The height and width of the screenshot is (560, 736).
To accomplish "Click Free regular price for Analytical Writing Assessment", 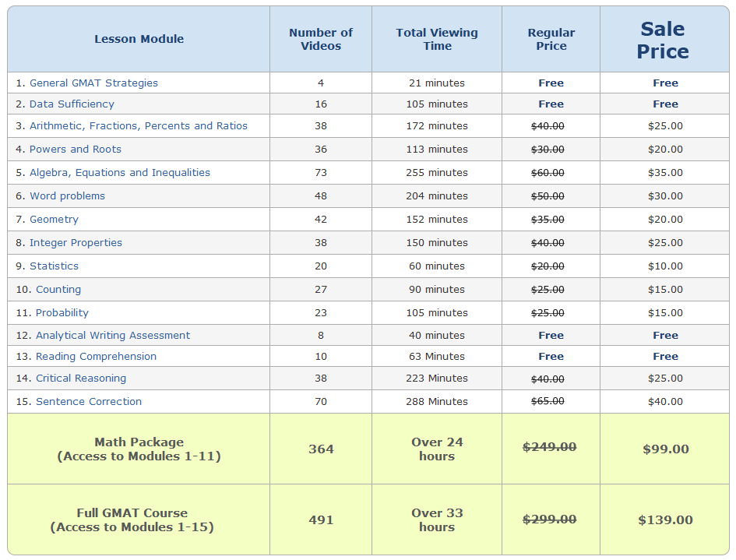I will click(x=551, y=336).
